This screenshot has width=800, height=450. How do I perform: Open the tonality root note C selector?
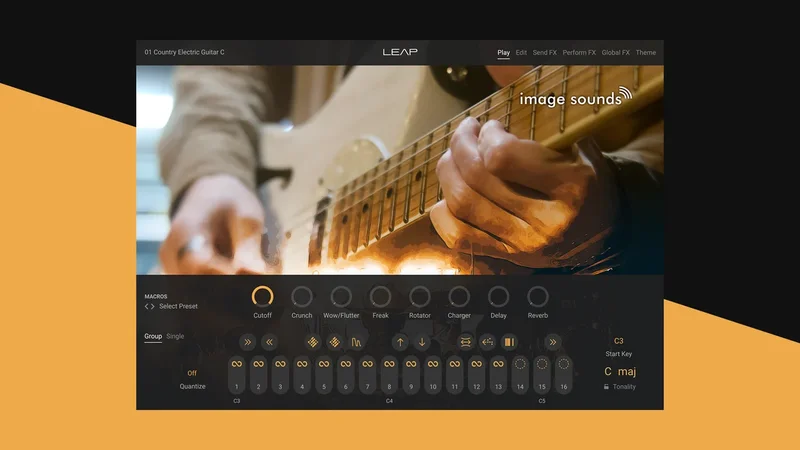(608, 371)
